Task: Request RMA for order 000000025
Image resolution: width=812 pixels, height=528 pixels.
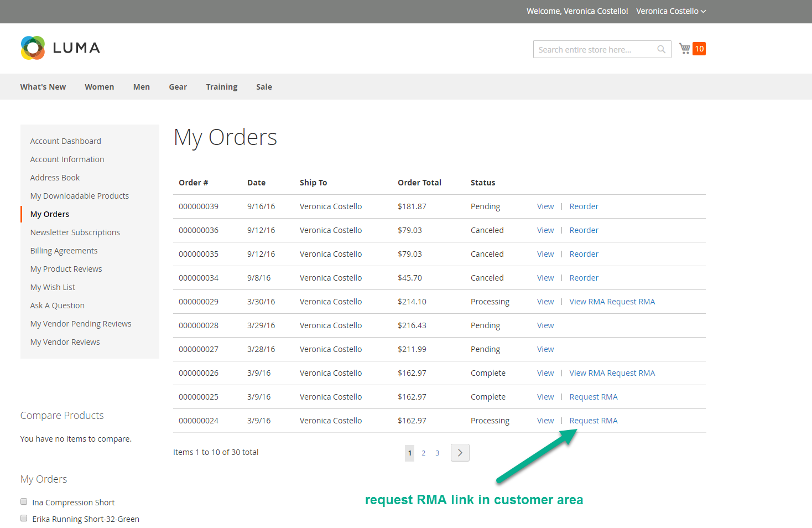Action: [594, 397]
